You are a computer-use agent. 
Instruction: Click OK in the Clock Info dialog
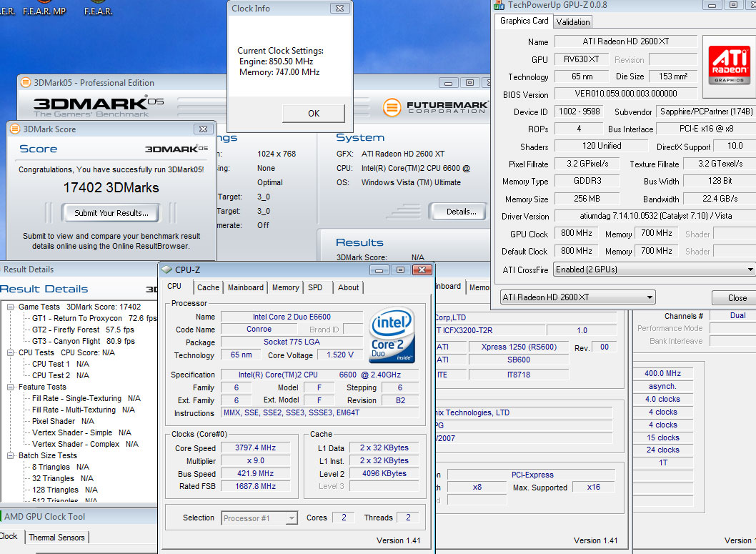pos(314,114)
